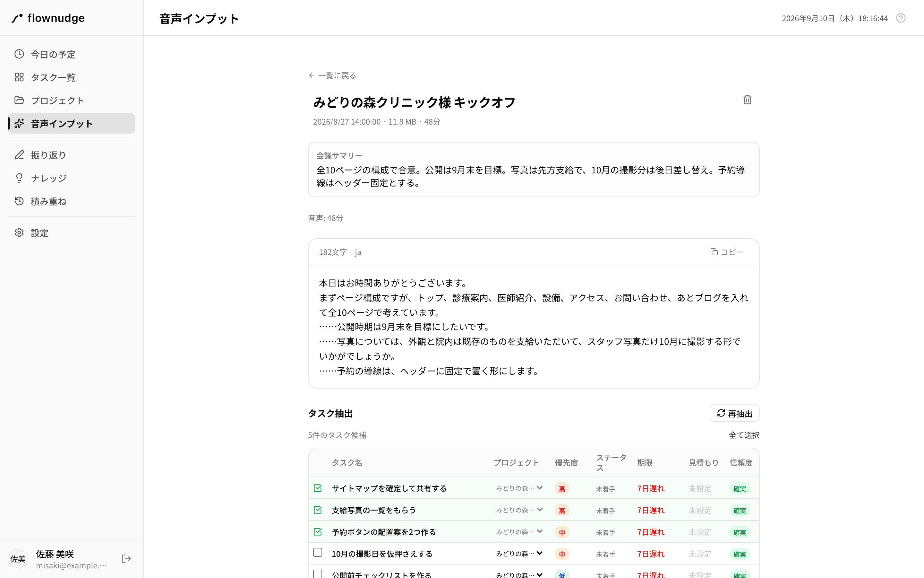Click the logout icon beside 佐藤 美咲
Screen dimensions: 924x578
pos(126,559)
